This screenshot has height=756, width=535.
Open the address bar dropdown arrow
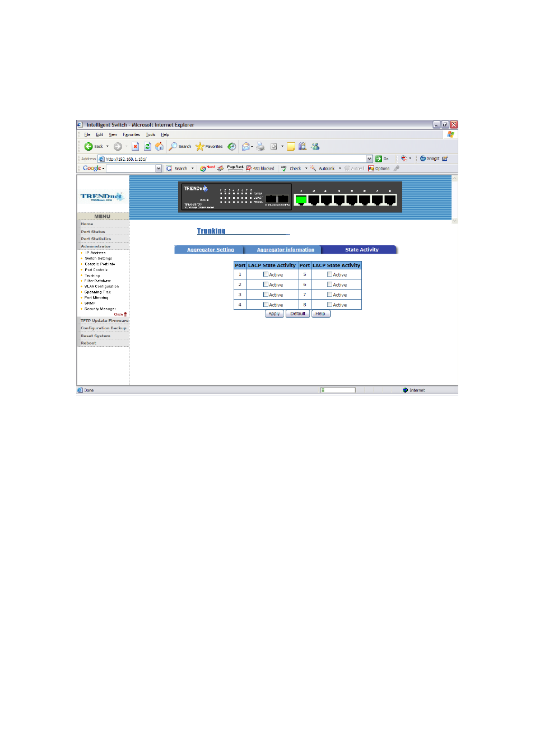click(x=369, y=159)
